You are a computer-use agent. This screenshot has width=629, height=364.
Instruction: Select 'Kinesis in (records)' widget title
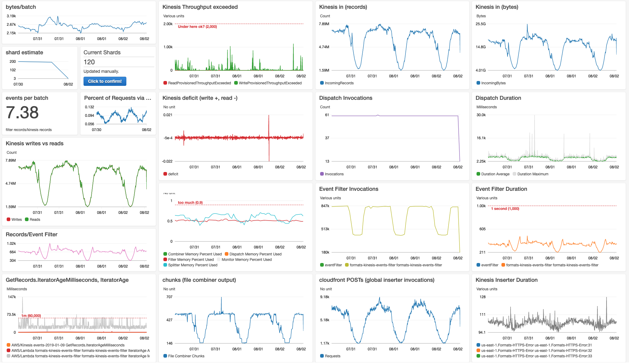[343, 7]
